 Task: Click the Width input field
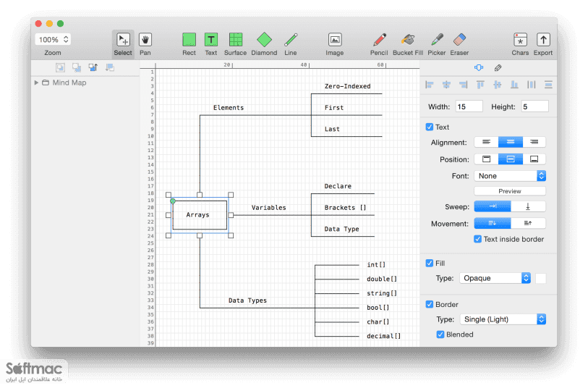469,106
